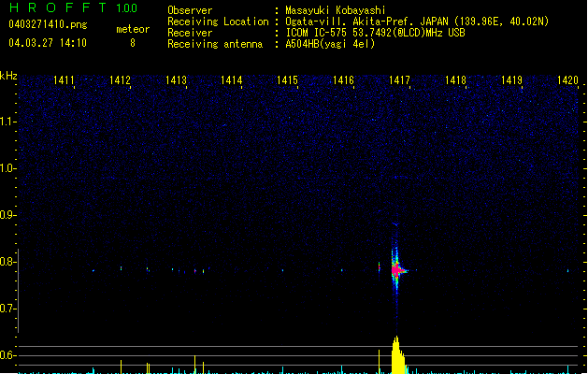Click the 1417 time marker

click(399, 81)
